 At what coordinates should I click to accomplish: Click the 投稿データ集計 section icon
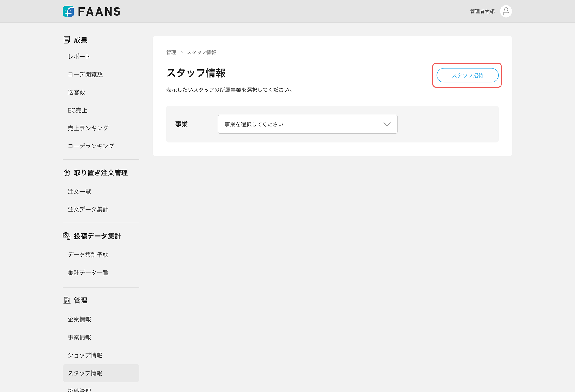67,236
